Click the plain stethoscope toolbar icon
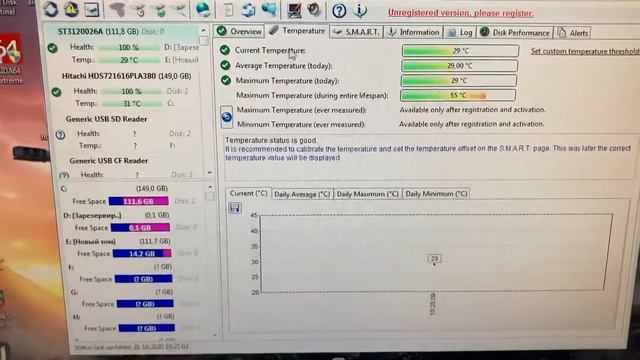This screenshot has width=640, height=360. pos(180,10)
